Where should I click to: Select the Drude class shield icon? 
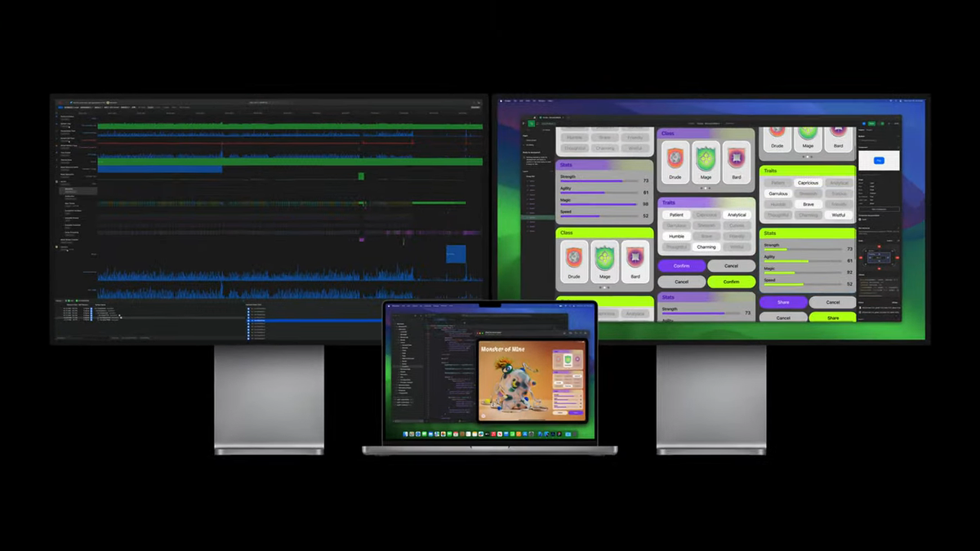pyautogui.click(x=675, y=157)
